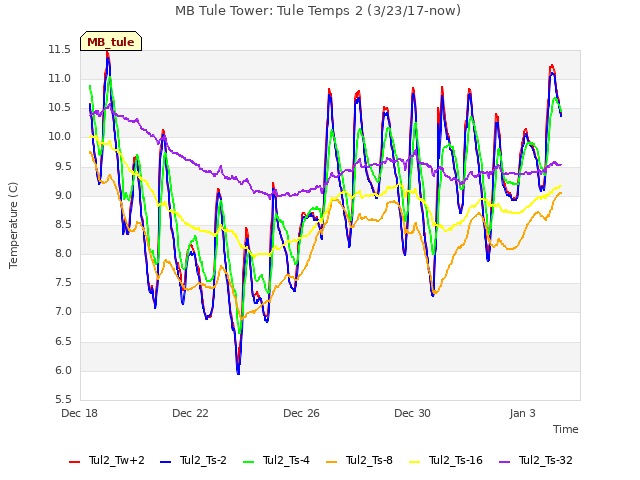Viewport: 640px width, 480px height.
Task: Click the Dec 26 x-axis tick label
Action: click(302, 413)
